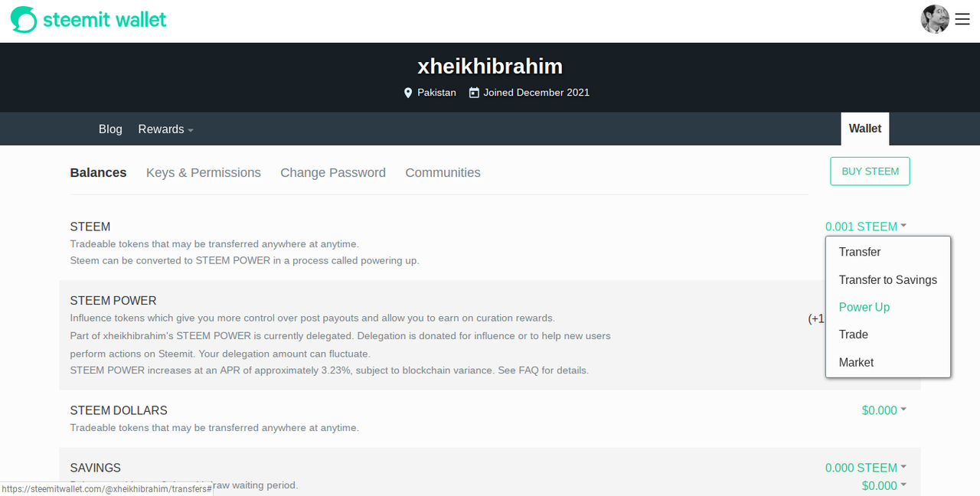The height and width of the screenshot is (496, 980).
Task: Select the Wallet tab
Action: tap(865, 129)
